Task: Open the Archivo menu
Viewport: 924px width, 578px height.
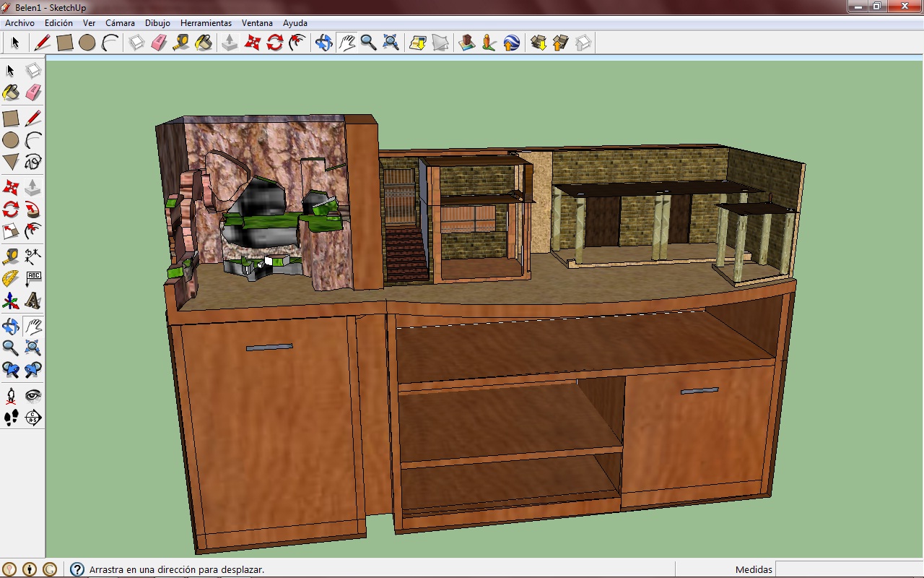Action: pyautogui.click(x=19, y=23)
